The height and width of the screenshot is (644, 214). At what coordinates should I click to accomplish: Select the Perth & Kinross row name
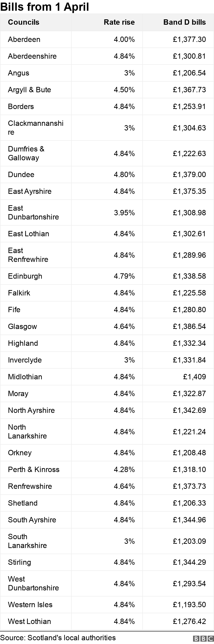pyautogui.click(x=34, y=469)
